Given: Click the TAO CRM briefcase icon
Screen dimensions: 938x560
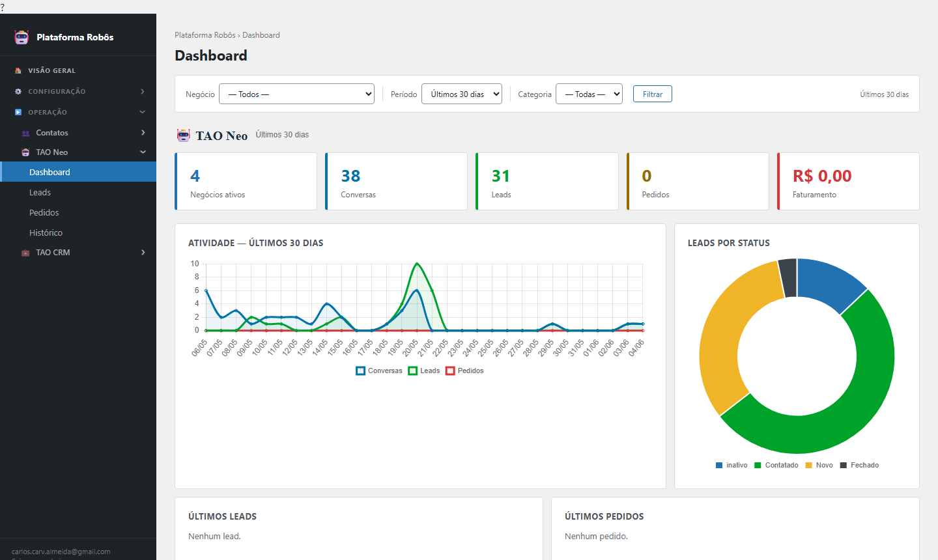Looking at the screenshot, I should pyautogui.click(x=25, y=253).
